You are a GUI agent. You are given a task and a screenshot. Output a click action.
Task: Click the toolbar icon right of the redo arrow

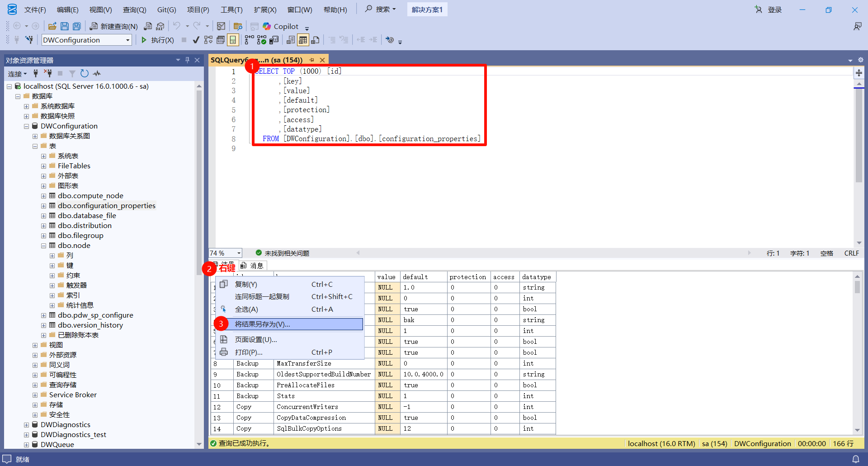pos(221,26)
